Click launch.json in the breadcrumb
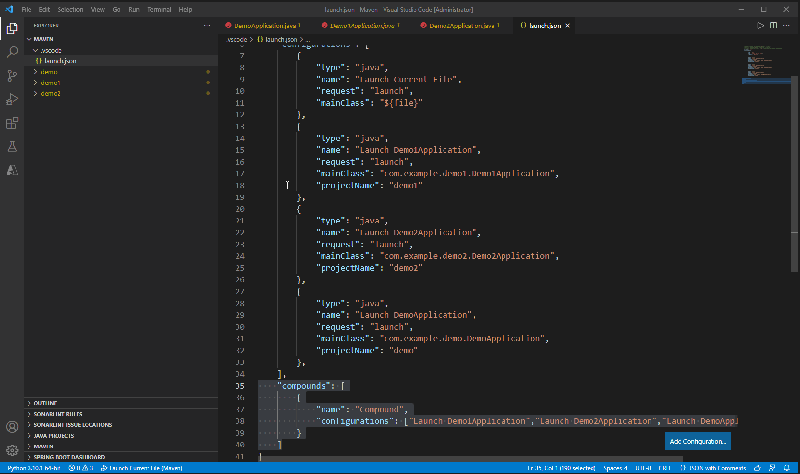 tap(277, 39)
